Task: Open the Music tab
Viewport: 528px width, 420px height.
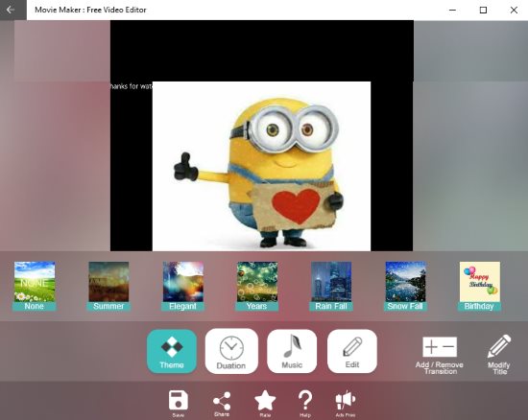Action: pos(292,351)
